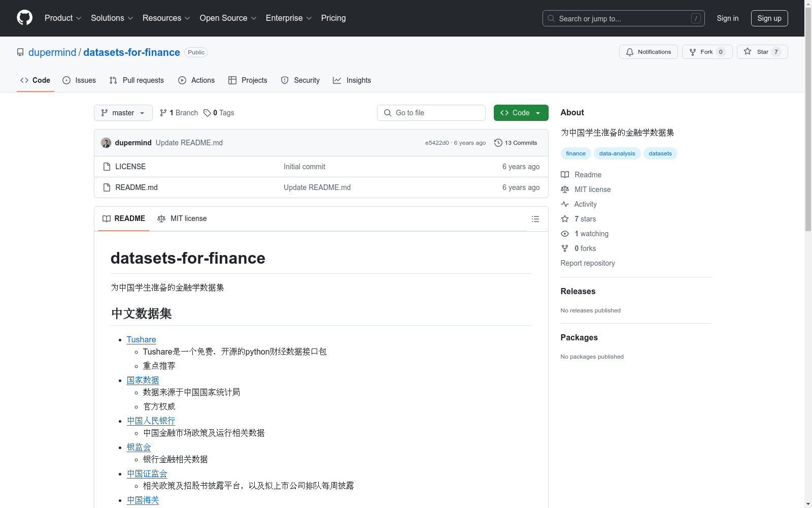Open the 中国海关 link

pos(143,500)
